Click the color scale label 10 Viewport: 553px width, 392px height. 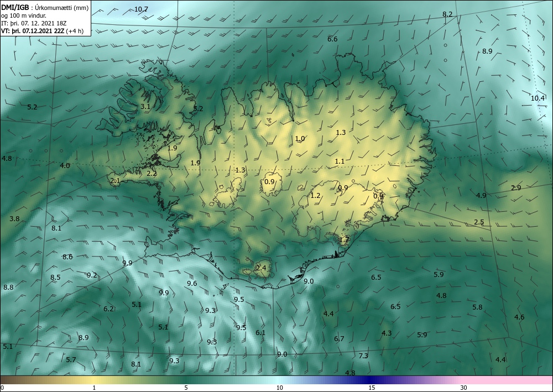tap(279, 388)
